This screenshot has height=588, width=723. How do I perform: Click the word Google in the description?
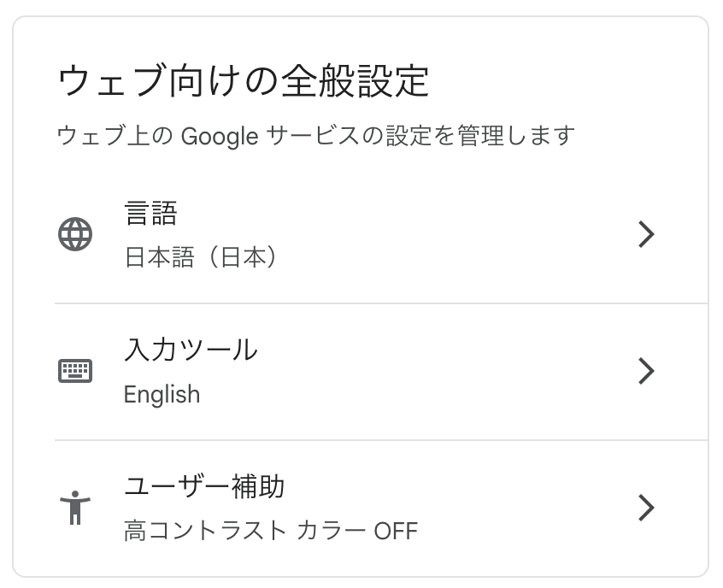(x=220, y=135)
